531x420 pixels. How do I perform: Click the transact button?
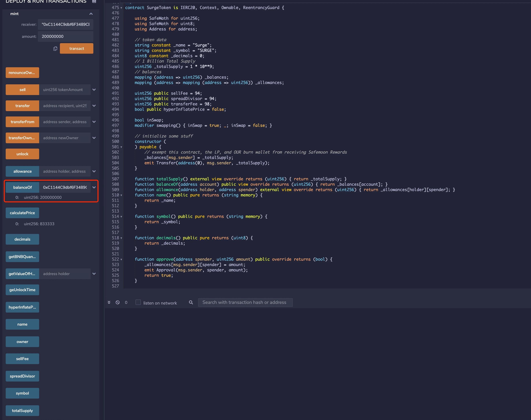(76, 49)
